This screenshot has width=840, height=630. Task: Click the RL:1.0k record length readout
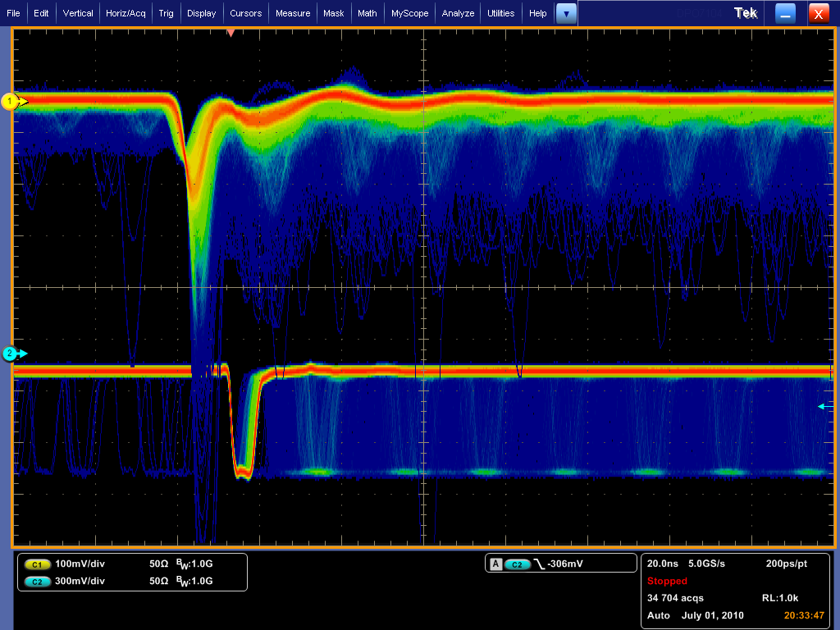point(779,598)
